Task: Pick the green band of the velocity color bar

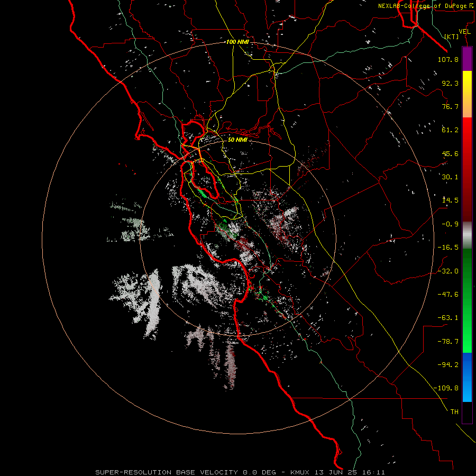Action: (x=467, y=300)
